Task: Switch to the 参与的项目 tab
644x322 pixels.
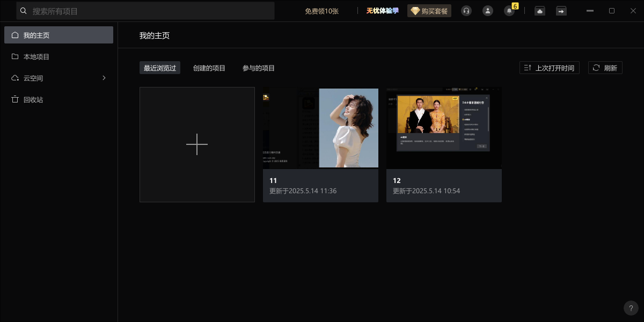Action: pos(258,68)
